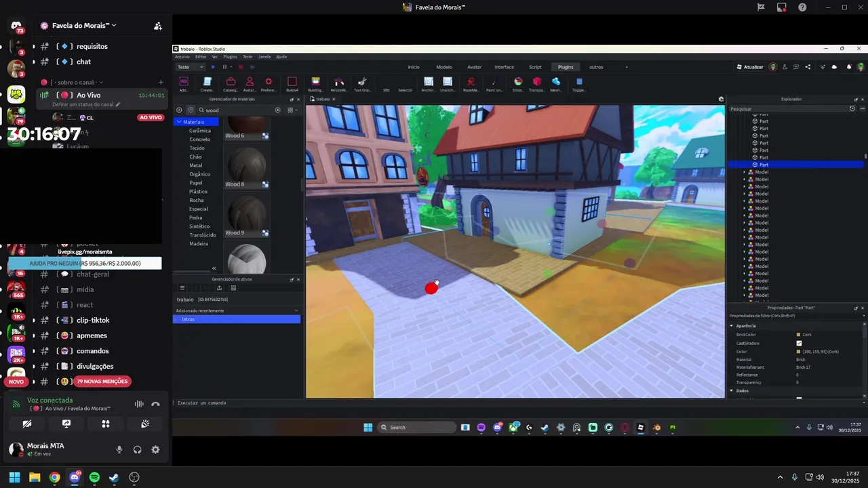Open the Mesh plugin icon
The width and height of the screenshot is (868, 488).
tap(556, 84)
